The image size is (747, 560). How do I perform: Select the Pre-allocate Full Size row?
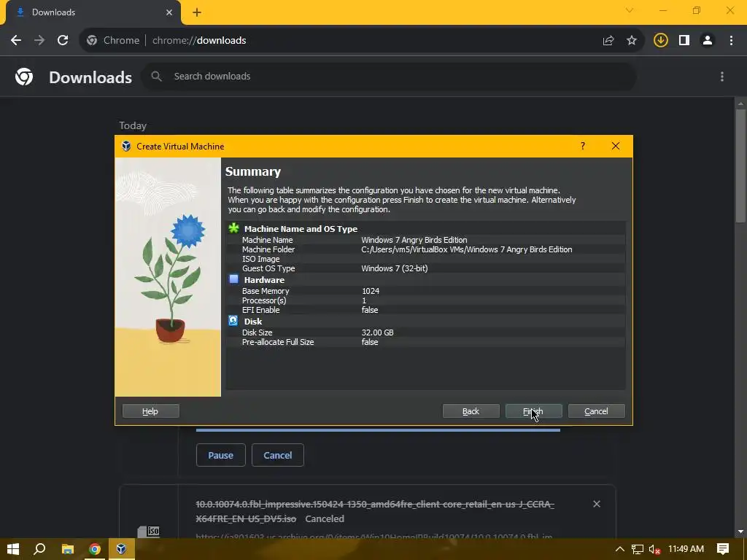(425, 342)
